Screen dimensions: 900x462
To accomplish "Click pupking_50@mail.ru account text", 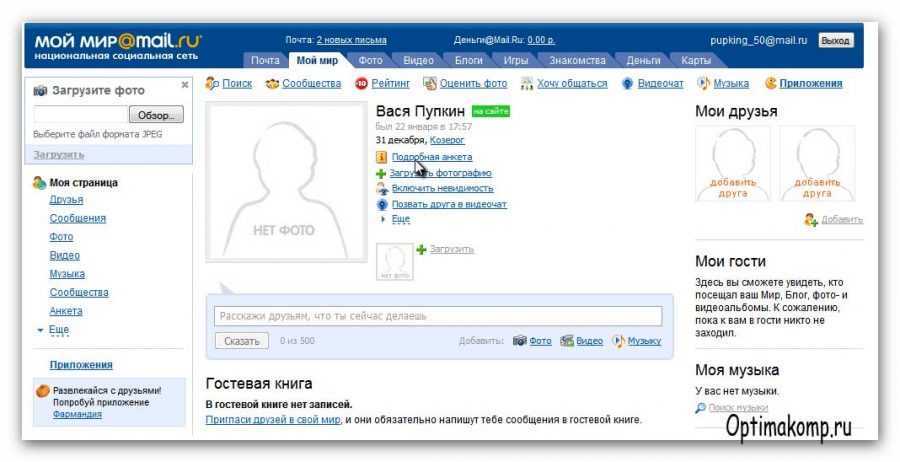I will coord(758,40).
